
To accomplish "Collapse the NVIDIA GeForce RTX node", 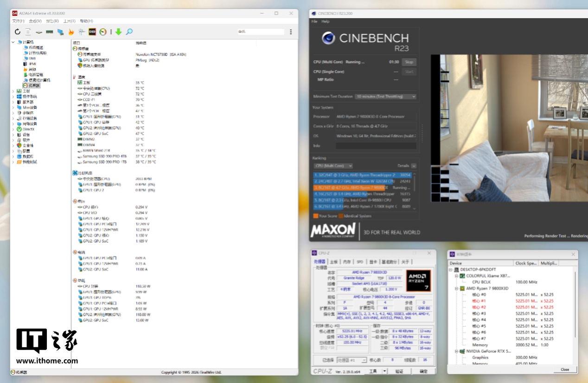I will 456,351.
